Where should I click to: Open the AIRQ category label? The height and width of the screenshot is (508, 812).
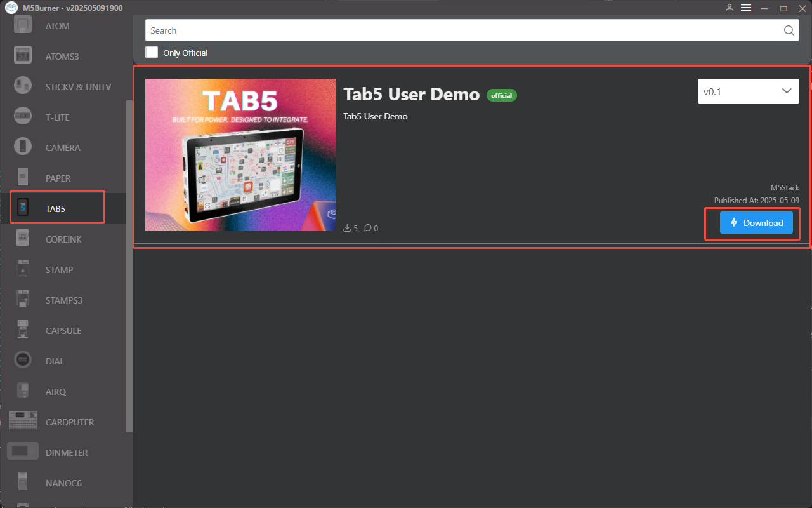click(x=56, y=392)
